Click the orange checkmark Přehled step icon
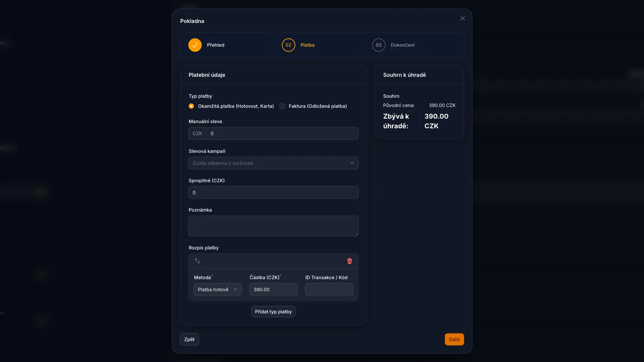 tap(195, 45)
